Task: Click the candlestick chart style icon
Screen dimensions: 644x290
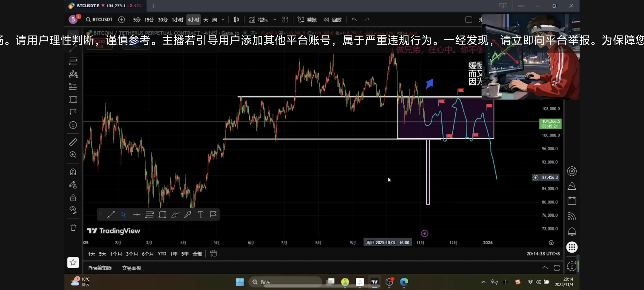Action: (x=236, y=20)
